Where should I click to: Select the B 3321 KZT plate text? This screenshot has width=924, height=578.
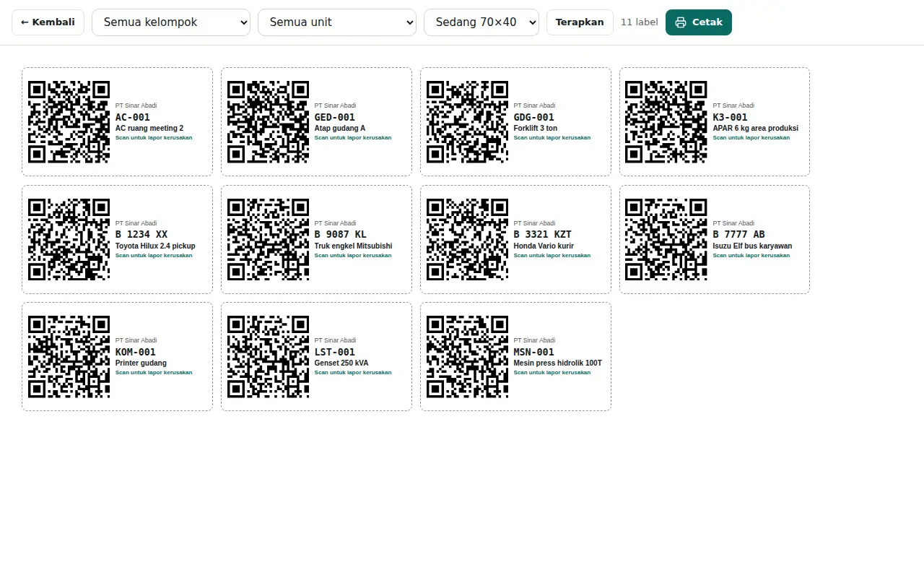click(543, 234)
